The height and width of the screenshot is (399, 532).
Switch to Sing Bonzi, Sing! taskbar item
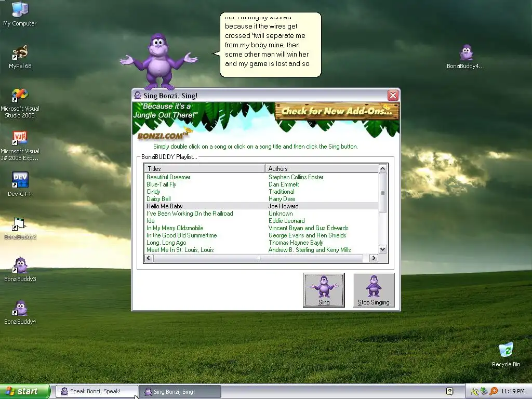[x=180, y=392]
